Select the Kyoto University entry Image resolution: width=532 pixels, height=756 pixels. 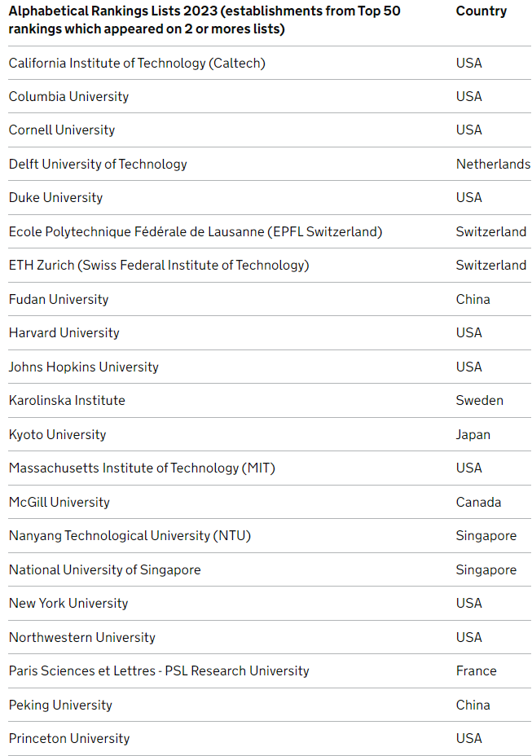(57, 435)
